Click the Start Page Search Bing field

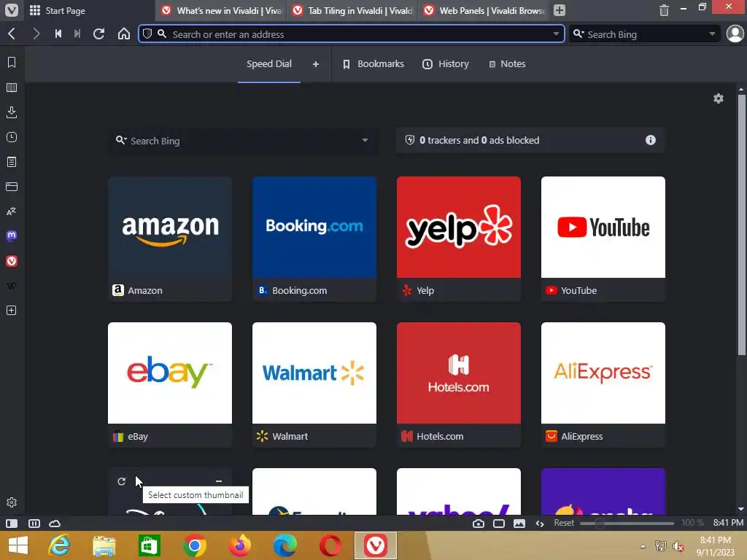(x=244, y=140)
